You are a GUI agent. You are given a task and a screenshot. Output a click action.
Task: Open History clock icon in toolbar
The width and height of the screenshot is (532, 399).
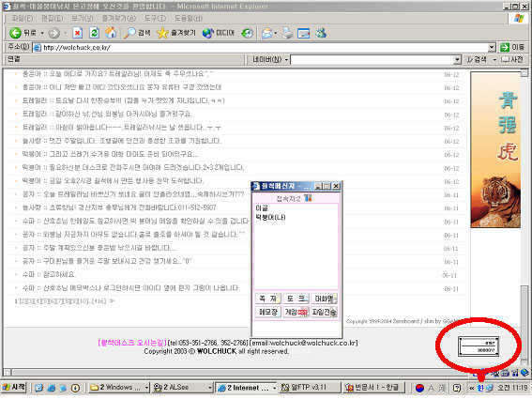coord(247,33)
